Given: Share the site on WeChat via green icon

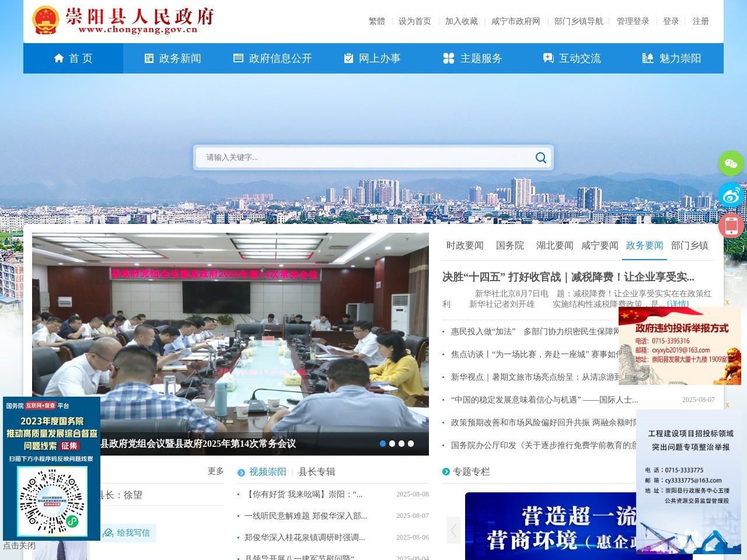Looking at the screenshot, I should (x=731, y=163).
